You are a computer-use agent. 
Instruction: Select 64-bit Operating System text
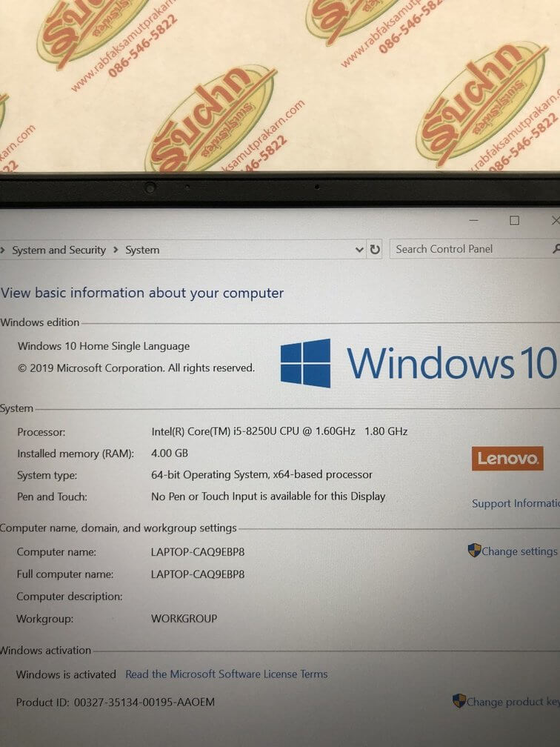[261, 474]
